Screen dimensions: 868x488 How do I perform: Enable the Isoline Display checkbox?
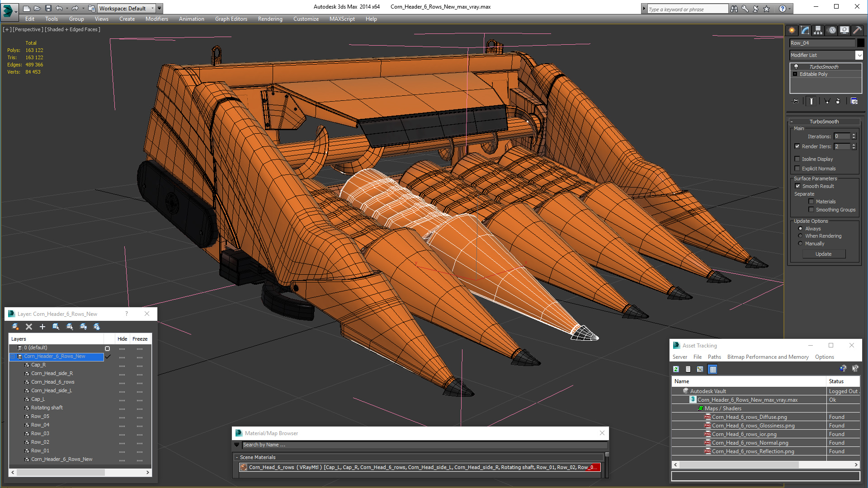point(797,159)
